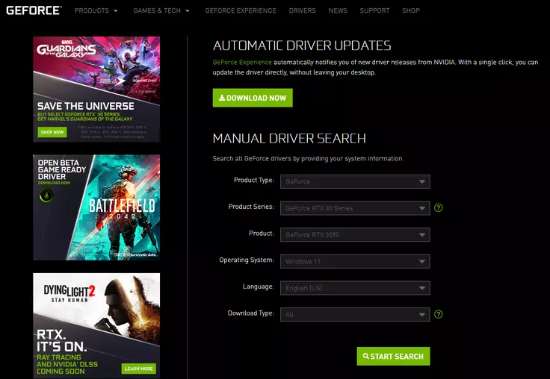
Task: Open Battlefield Game Ready Driver banner
Action: coord(96,207)
